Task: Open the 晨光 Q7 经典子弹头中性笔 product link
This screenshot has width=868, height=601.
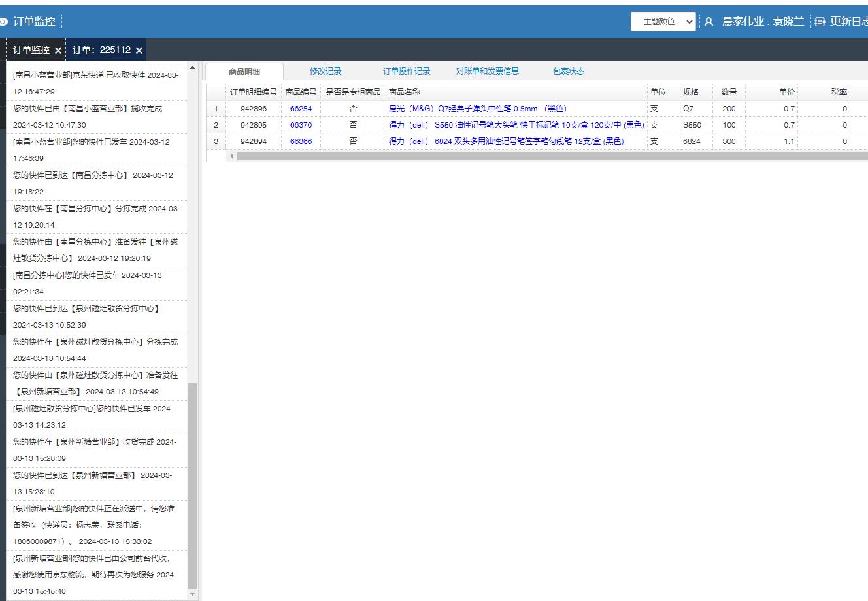Action: [478, 109]
